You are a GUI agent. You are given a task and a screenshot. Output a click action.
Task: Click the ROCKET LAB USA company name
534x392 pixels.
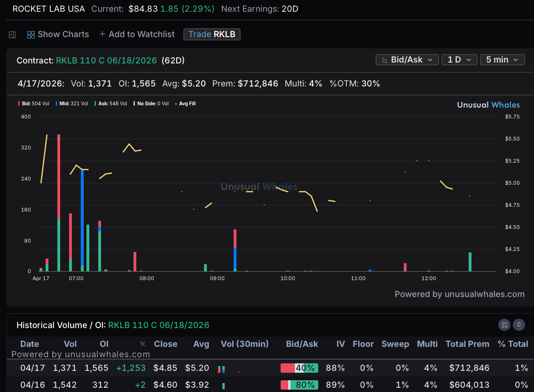tap(49, 9)
